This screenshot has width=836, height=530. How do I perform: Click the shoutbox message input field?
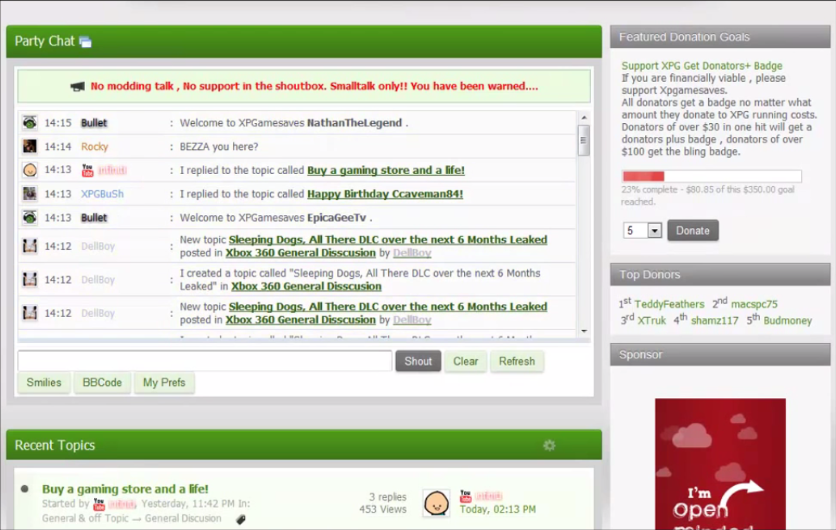click(204, 361)
